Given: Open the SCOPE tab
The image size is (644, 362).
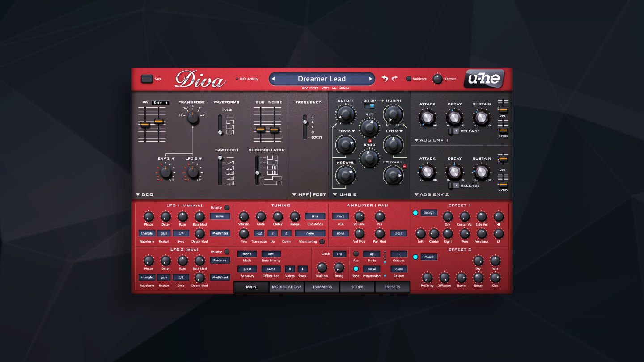Looking at the screenshot, I should pos(357,287).
